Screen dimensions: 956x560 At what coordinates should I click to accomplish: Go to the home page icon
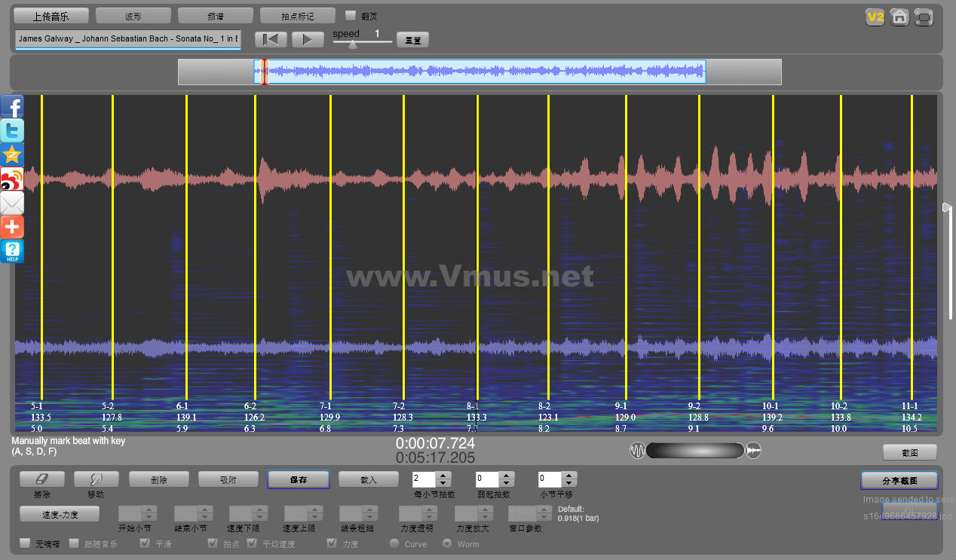[899, 17]
